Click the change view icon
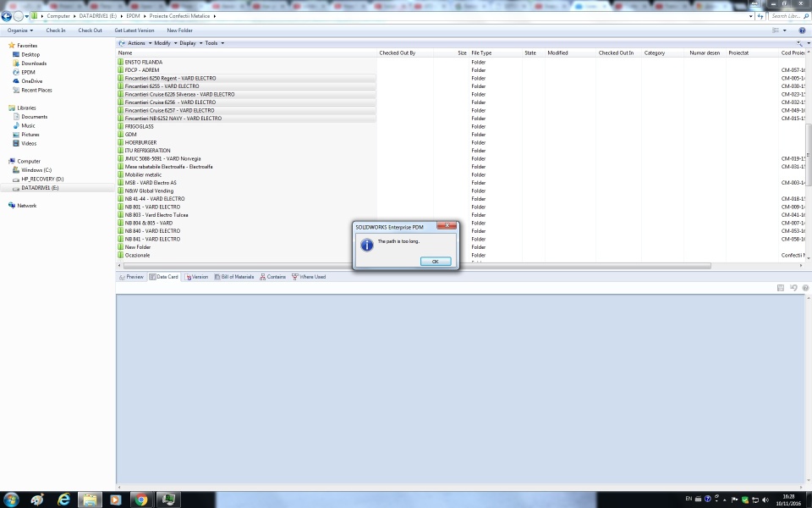 (776, 30)
